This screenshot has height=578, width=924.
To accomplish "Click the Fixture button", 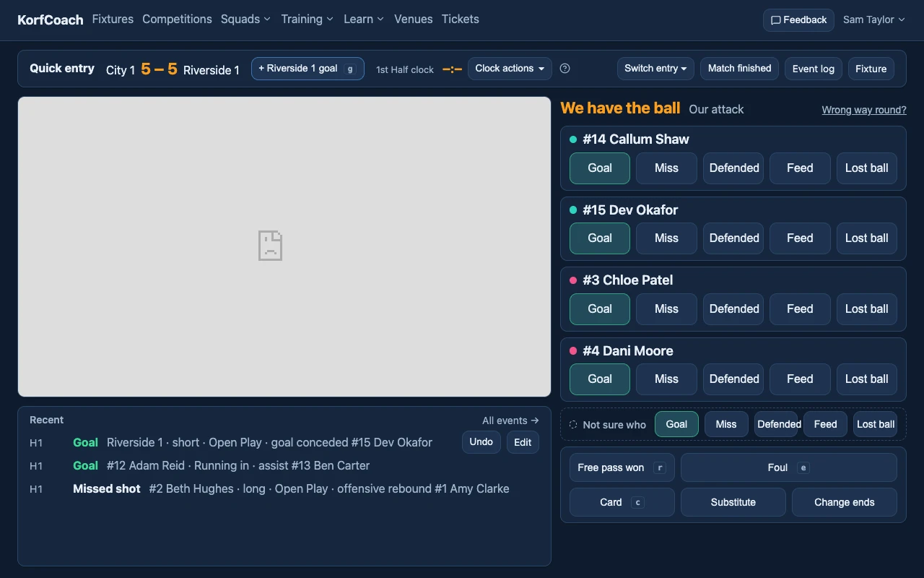I will click(x=871, y=69).
